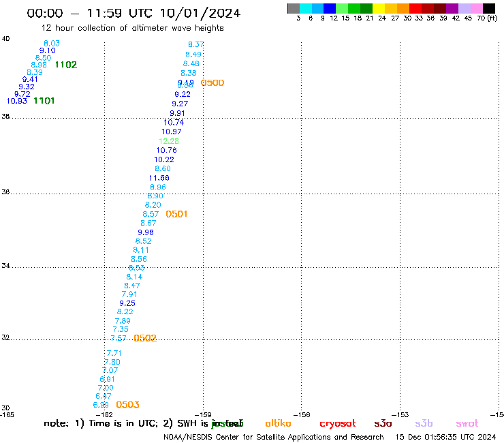The image size is (504, 443).
Task: Click the orange 0503 time label
Action: pos(127,405)
